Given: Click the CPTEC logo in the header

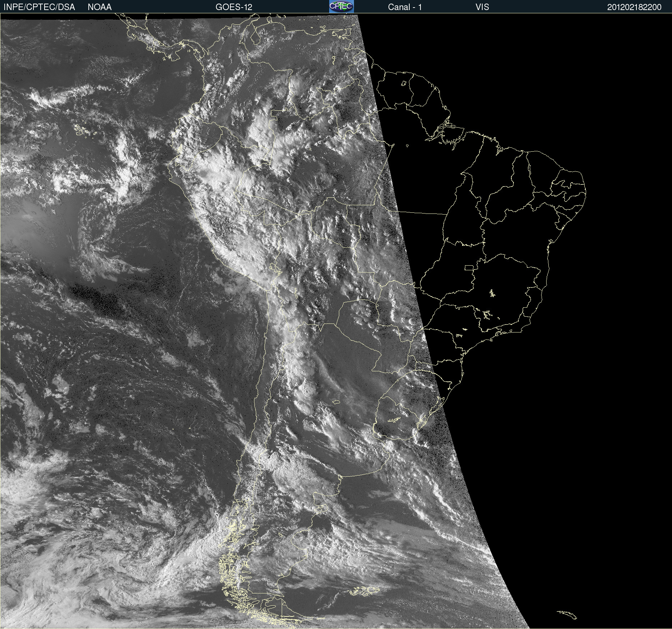Looking at the screenshot, I should 341,6.
